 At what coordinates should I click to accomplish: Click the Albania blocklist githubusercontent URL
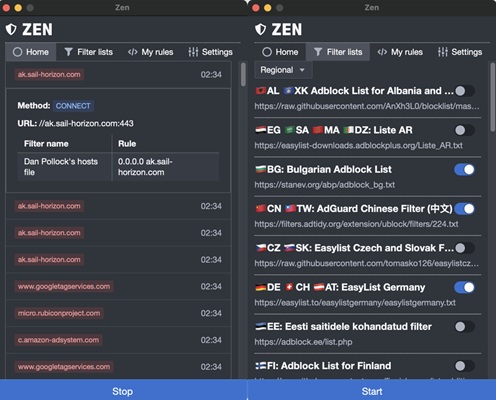coord(367,106)
